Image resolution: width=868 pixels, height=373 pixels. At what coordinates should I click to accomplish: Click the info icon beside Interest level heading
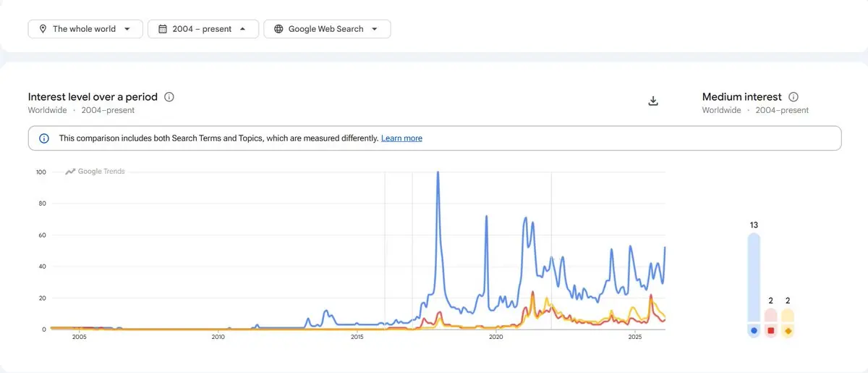[x=169, y=97]
